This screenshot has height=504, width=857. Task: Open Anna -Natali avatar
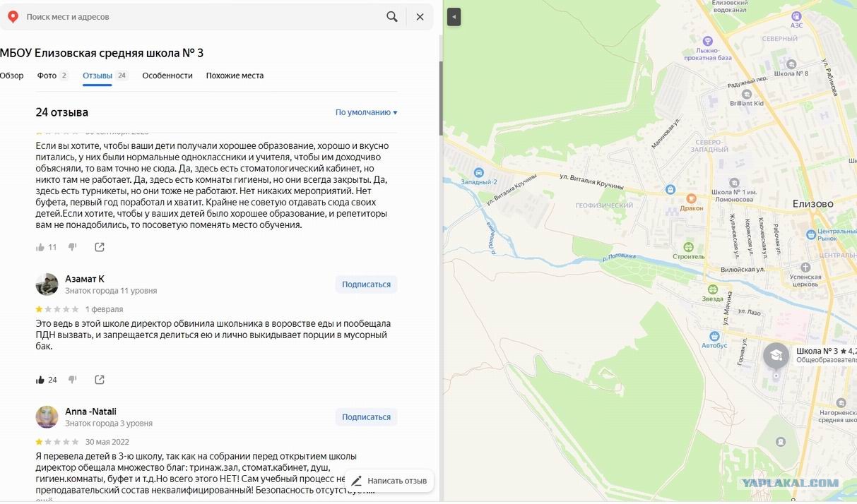coord(47,416)
